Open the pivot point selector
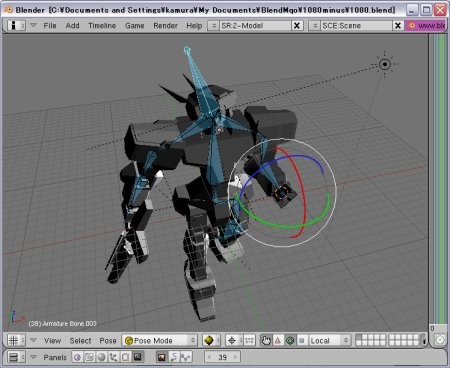The image size is (450, 368). tap(234, 340)
